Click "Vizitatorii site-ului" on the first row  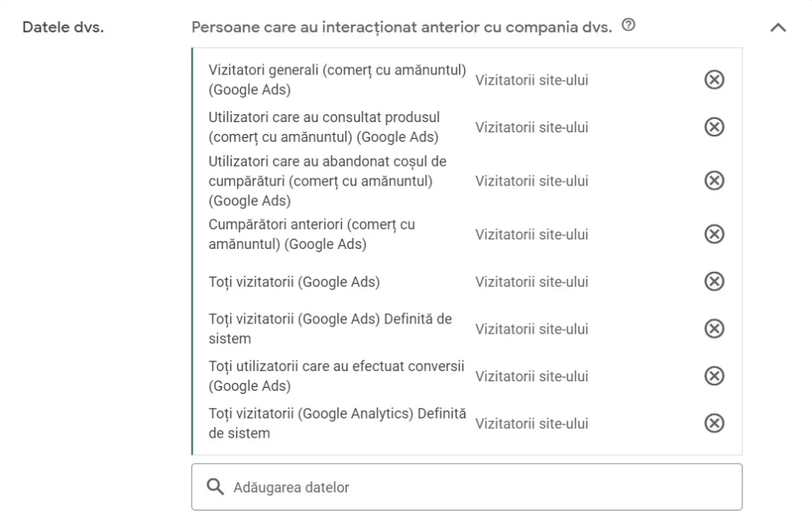tap(531, 80)
